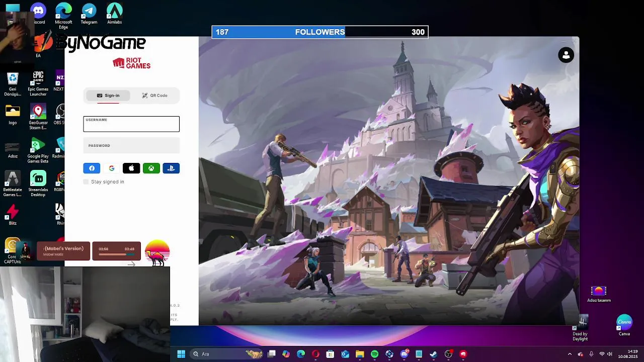Open the Aimlabs desktop shortcut
This screenshot has width=644, height=362.
[114, 14]
